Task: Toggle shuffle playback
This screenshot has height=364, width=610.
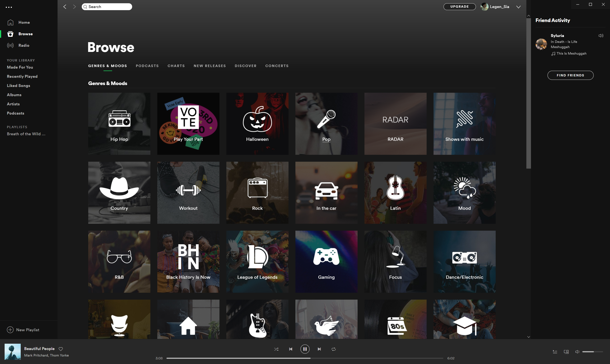Action: click(x=276, y=349)
